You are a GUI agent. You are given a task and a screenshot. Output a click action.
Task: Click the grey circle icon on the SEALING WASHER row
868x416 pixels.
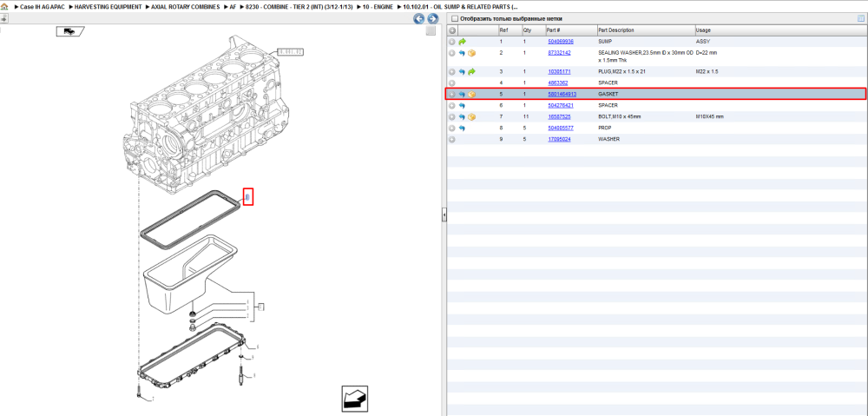pos(452,53)
